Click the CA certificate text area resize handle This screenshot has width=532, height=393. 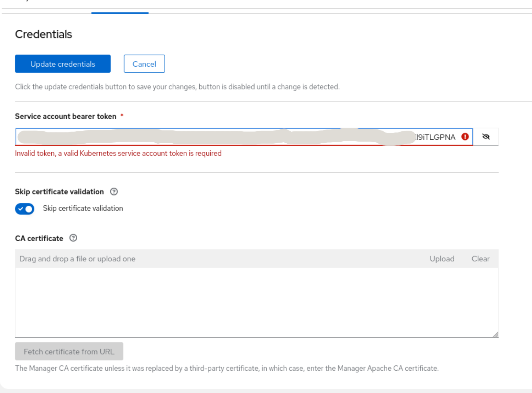[495, 335]
